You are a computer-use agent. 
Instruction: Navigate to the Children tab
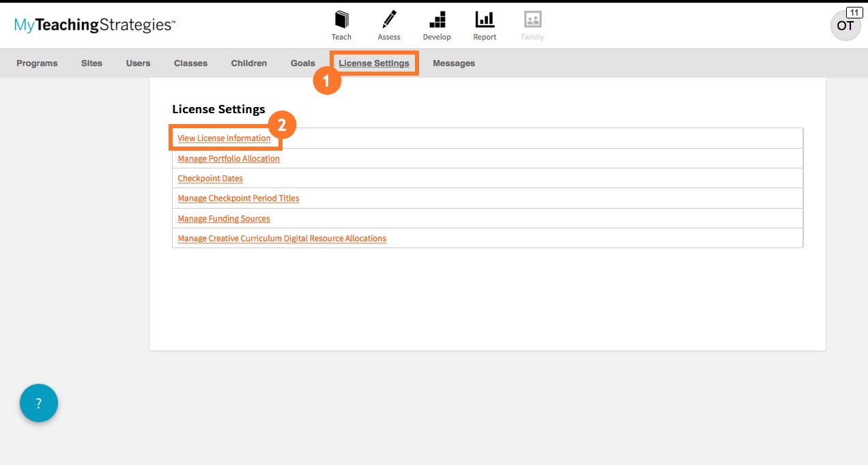click(x=248, y=63)
